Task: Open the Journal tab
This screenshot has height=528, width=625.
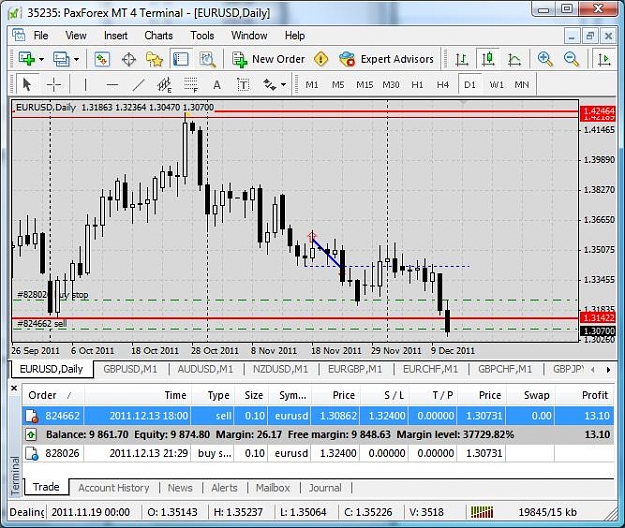Action: tap(325, 488)
